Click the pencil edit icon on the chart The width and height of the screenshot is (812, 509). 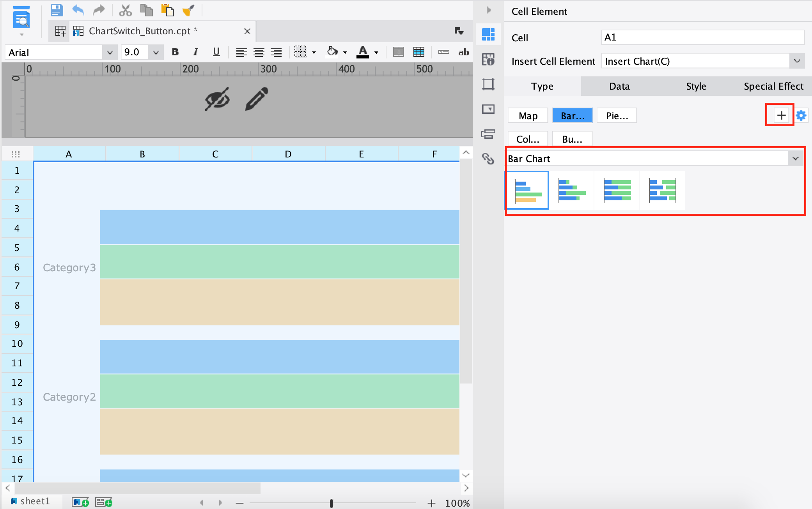point(257,99)
